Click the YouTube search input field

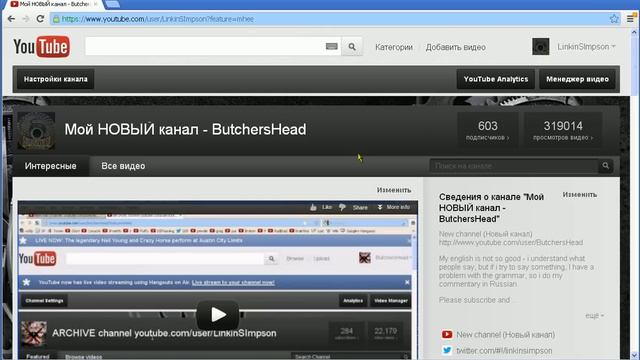(x=205, y=47)
